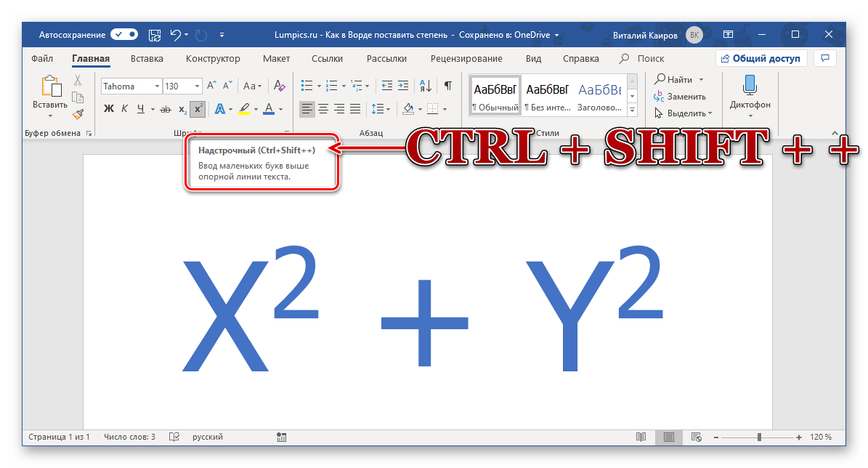Switch to the Вставка ribbon tab
The image size is (868, 468).
147,59
